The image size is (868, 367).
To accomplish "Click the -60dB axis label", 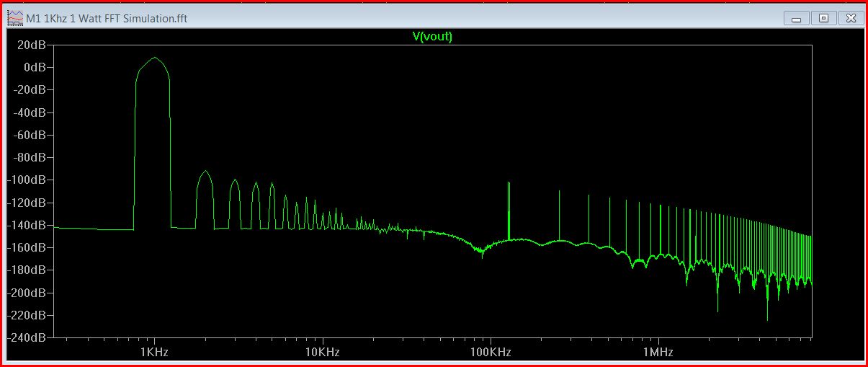I will [30, 135].
